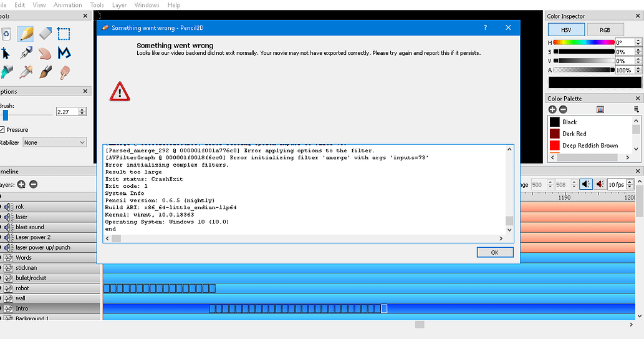Image resolution: width=644 pixels, height=339 pixels.
Task: Click the rok sound layer speaker icon
Action: (x=9, y=207)
